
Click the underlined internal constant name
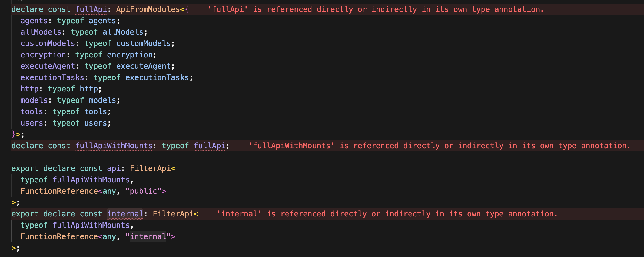click(125, 214)
